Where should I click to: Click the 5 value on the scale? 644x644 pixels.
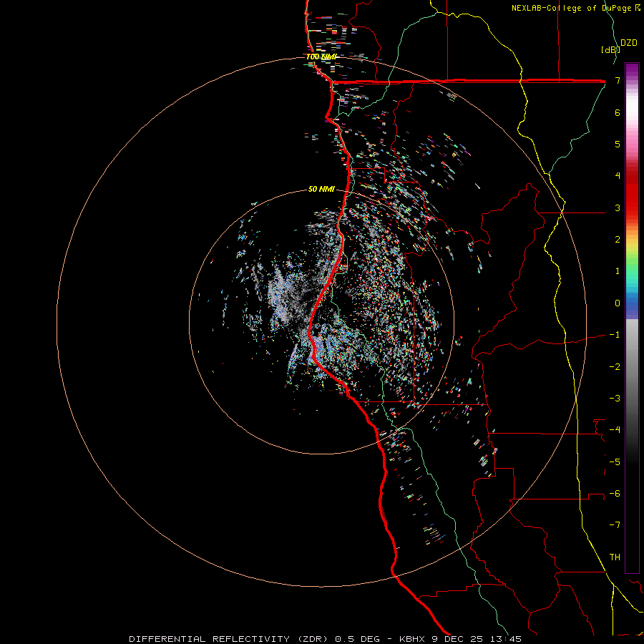pos(618,144)
